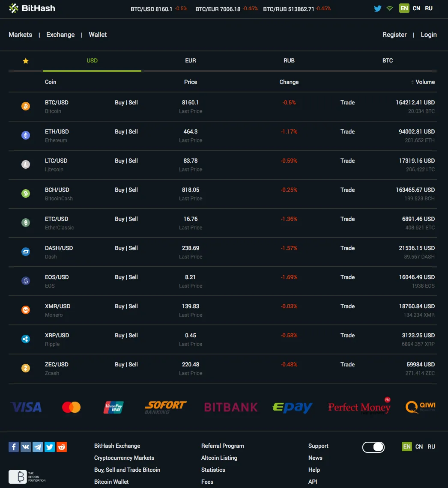Click the BitHash logo
Image resolution: width=448 pixels, height=488 pixels.
[32, 9]
